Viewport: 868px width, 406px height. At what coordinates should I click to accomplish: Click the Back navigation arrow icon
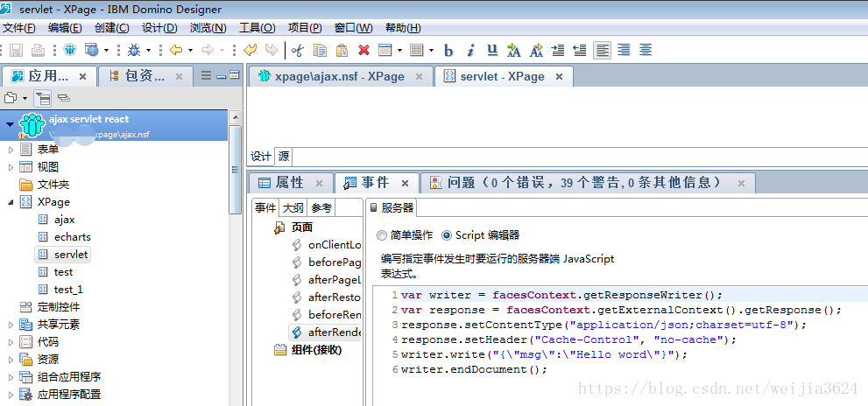176,51
